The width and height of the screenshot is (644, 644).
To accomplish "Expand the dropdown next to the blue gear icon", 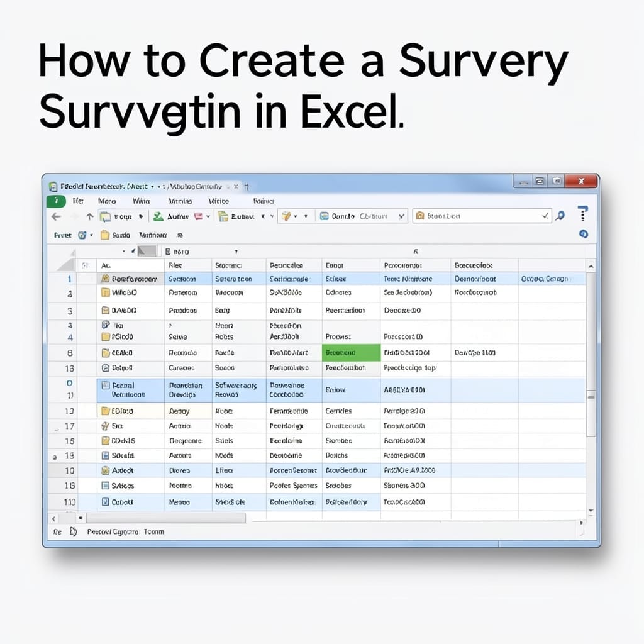I will tap(91, 235).
